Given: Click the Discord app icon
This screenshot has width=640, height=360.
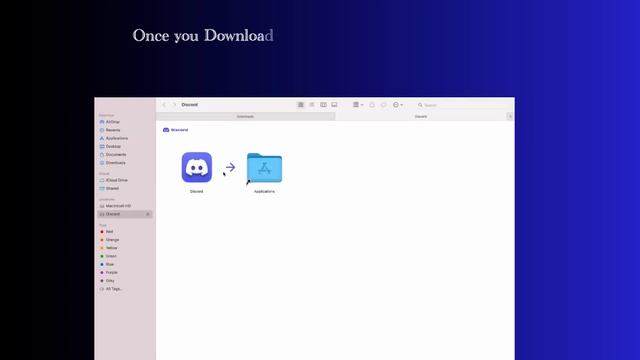Looking at the screenshot, I should point(197,167).
